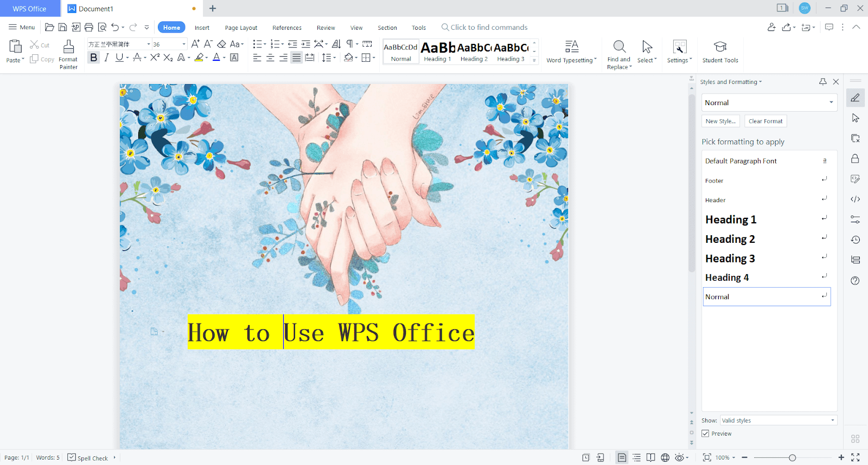Open the current style combo box showing Normal

click(769, 102)
